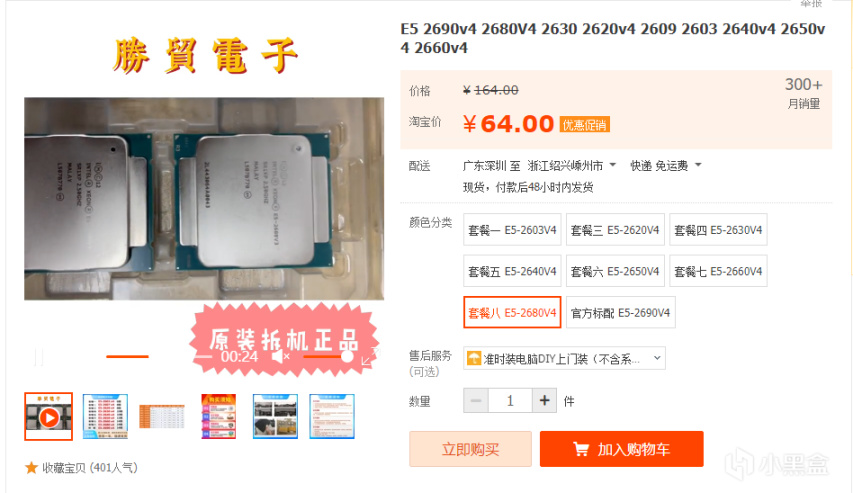Viewport: 853px width, 493px height.
Task: Select the video thumbnail with play icon
Action: click(48, 416)
